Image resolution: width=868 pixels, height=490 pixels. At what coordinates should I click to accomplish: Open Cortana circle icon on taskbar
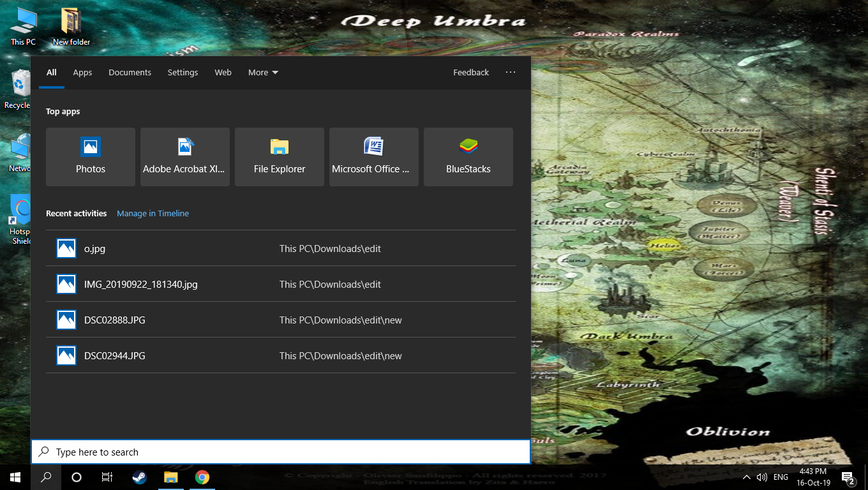(77, 477)
